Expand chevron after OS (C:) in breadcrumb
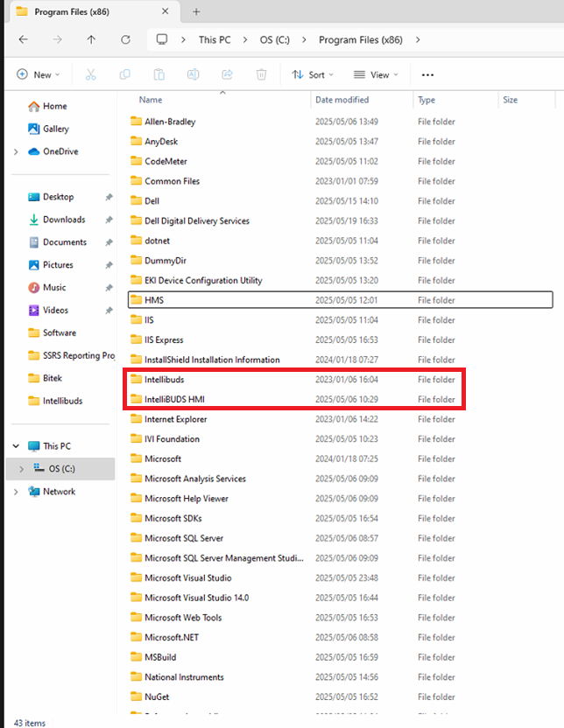 pos(304,40)
